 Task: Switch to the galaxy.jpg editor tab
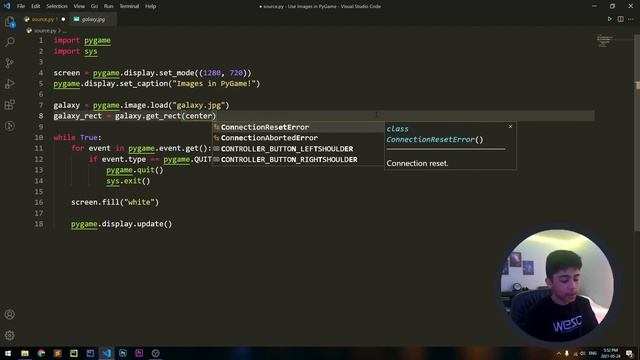[x=92, y=19]
